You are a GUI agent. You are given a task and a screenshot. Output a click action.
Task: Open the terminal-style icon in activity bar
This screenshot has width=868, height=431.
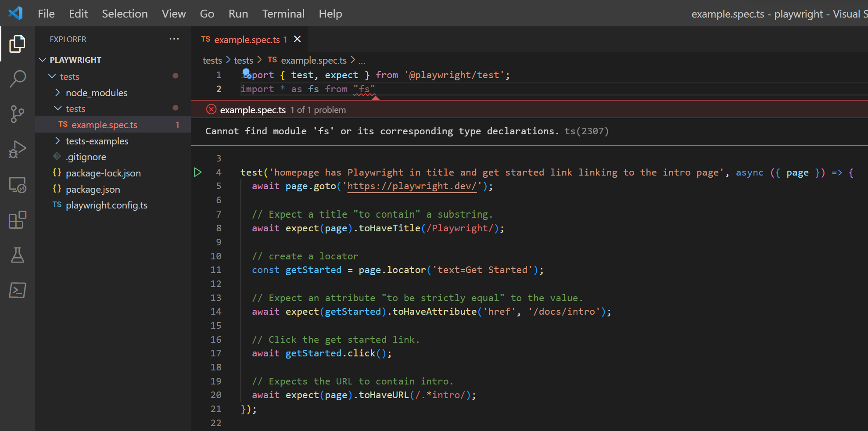point(18,290)
